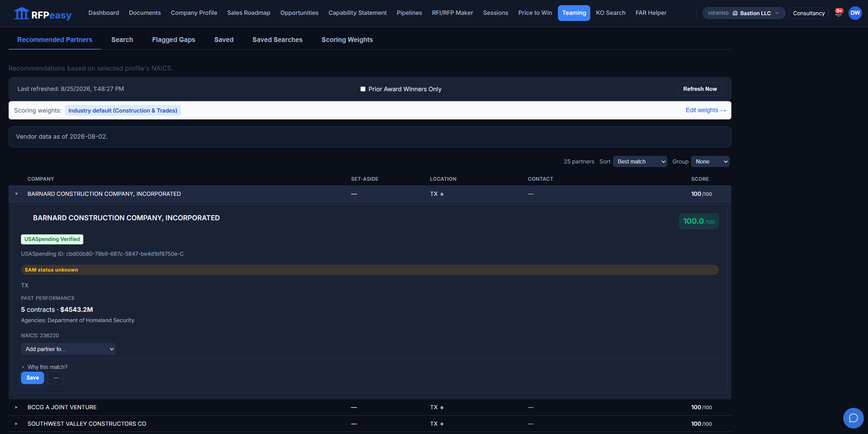Go to Dashboard in the top navigation

click(104, 13)
